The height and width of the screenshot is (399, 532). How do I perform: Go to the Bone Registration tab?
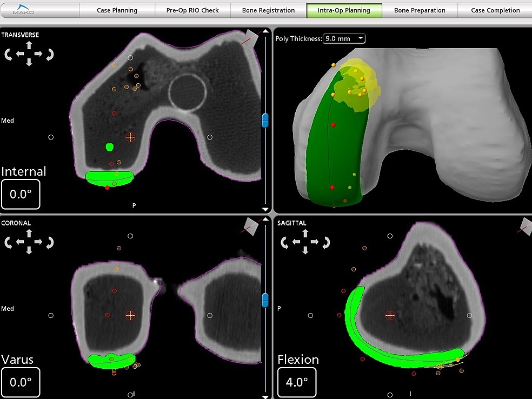click(269, 10)
